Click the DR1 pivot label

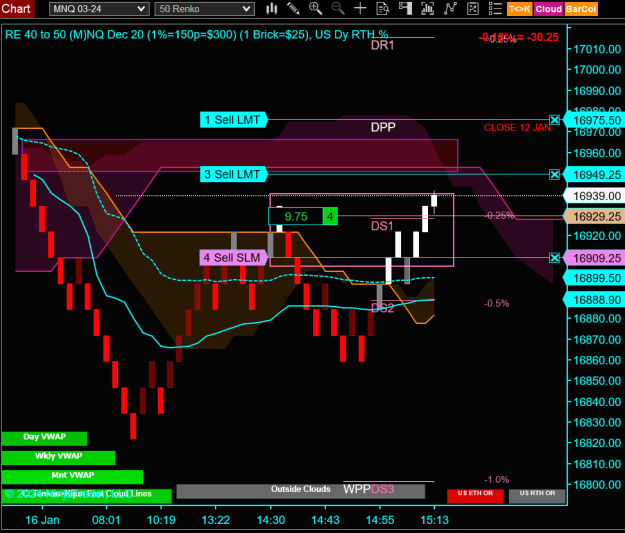(x=382, y=45)
